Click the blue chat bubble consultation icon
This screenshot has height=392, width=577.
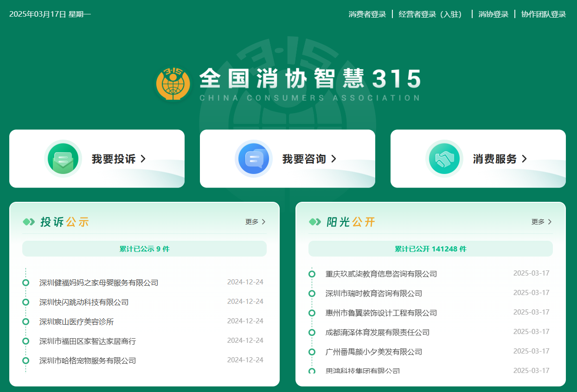[x=254, y=159]
